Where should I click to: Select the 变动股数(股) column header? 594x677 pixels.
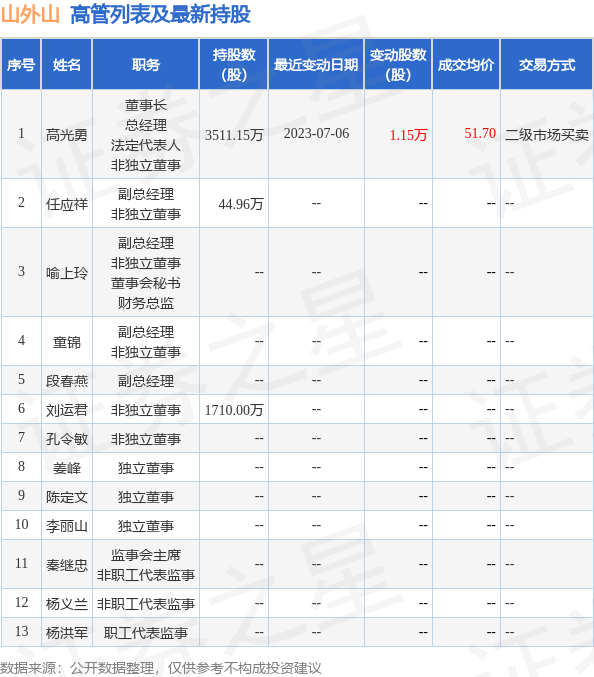click(x=398, y=65)
